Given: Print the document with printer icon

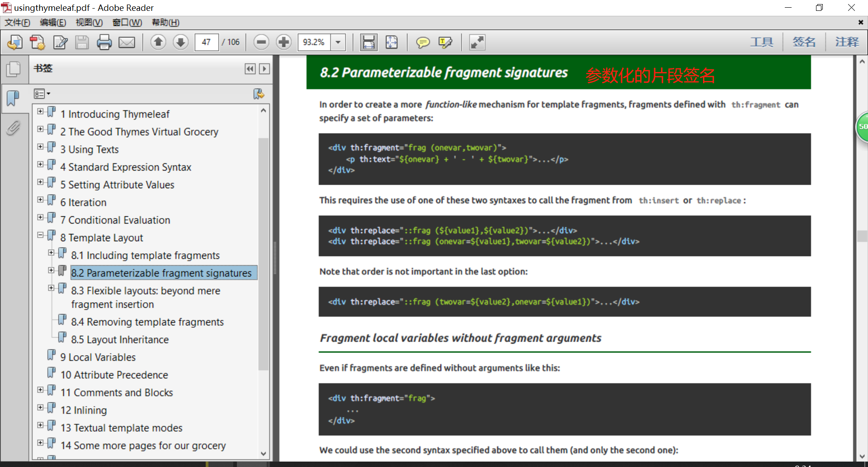Looking at the screenshot, I should [104, 43].
